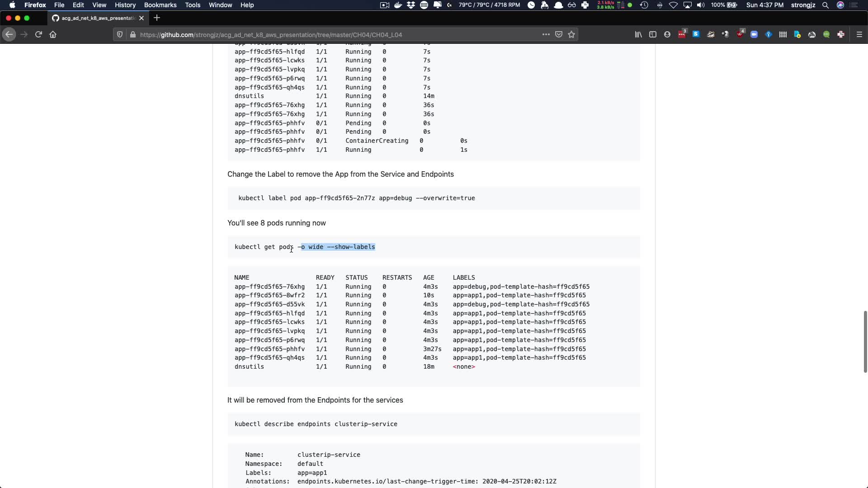
Task: Open macOS Spotlight search
Action: (x=825, y=5)
